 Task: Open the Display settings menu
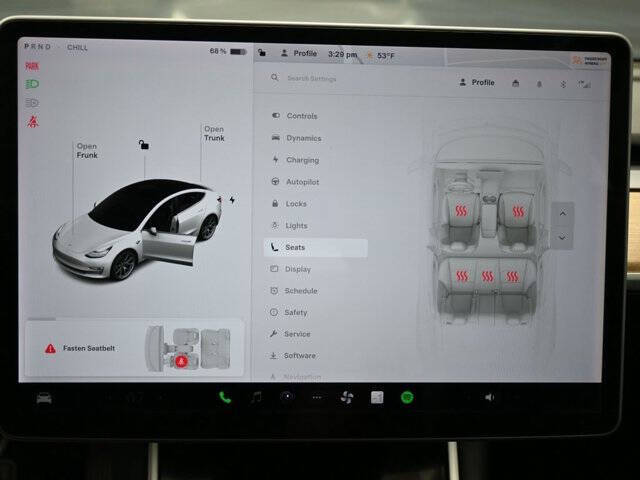click(291, 269)
